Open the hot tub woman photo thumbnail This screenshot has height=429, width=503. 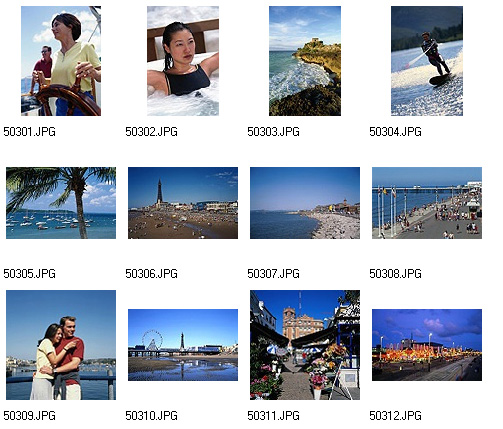click(x=183, y=61)
